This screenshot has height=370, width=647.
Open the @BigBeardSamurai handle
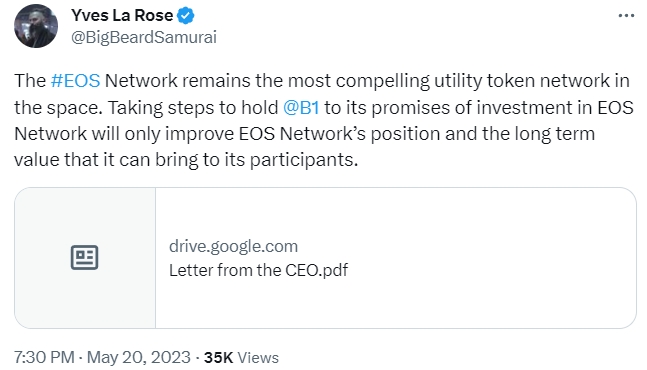144,37
